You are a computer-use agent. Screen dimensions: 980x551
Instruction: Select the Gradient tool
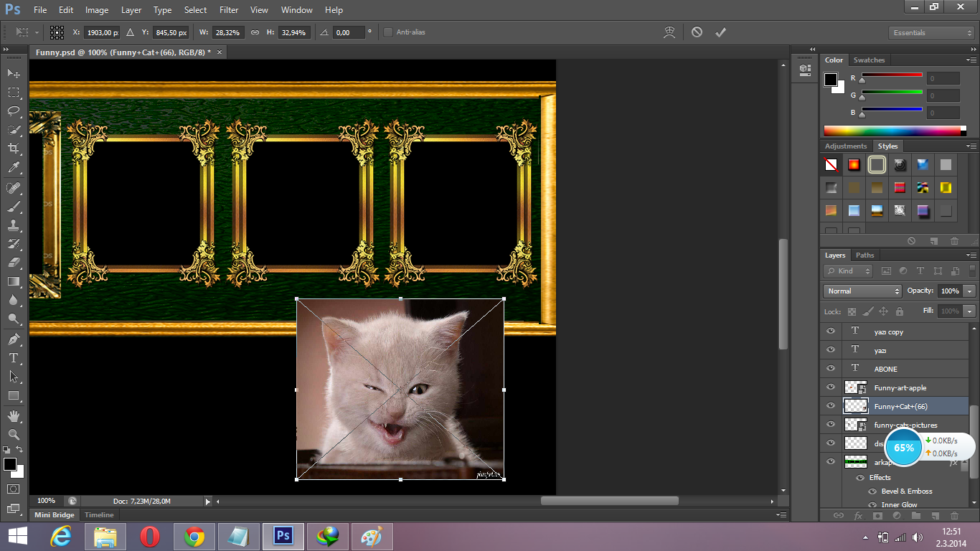tap(14, 281)
